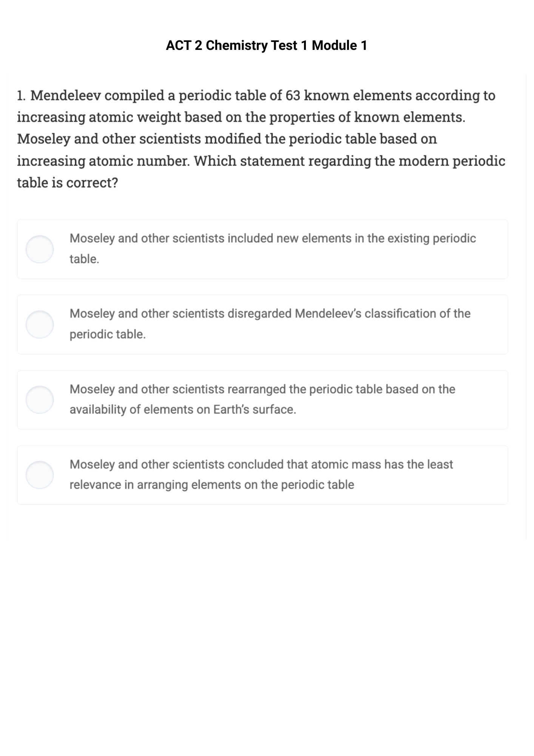The width and height of the screenshot is (534, 756).
Task: Click the fourth answer option card
Action: [x=262, y=474]
